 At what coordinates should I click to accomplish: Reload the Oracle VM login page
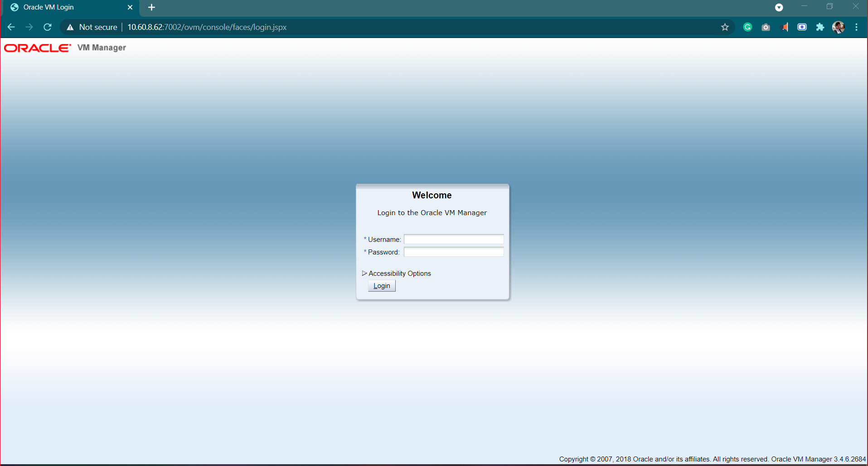tap(48, 27)
